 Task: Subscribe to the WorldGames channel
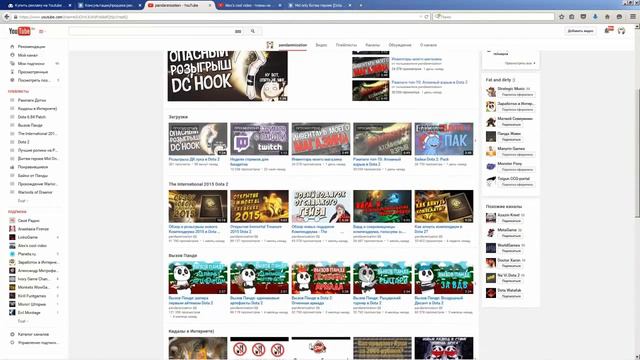[x=511, y=251]
